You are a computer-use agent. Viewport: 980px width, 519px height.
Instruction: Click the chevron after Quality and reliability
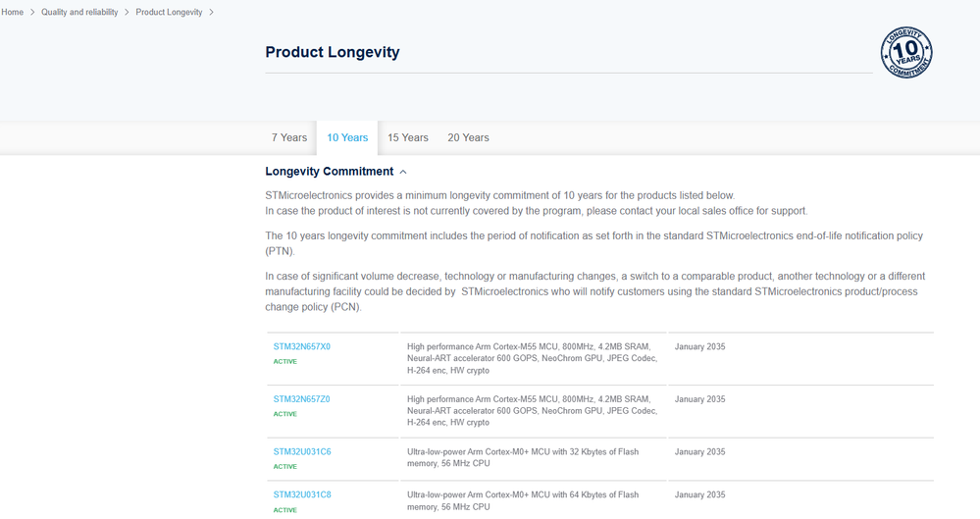(127, 13)
